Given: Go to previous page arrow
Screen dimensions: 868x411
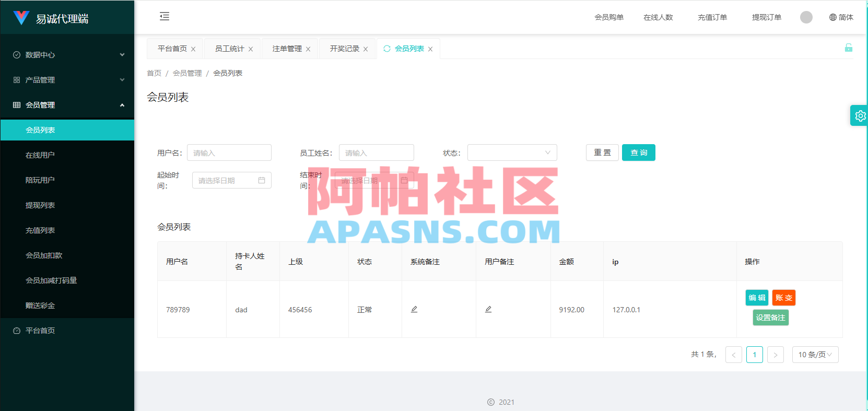Looking at the screenshot, I should pos(734,355).
